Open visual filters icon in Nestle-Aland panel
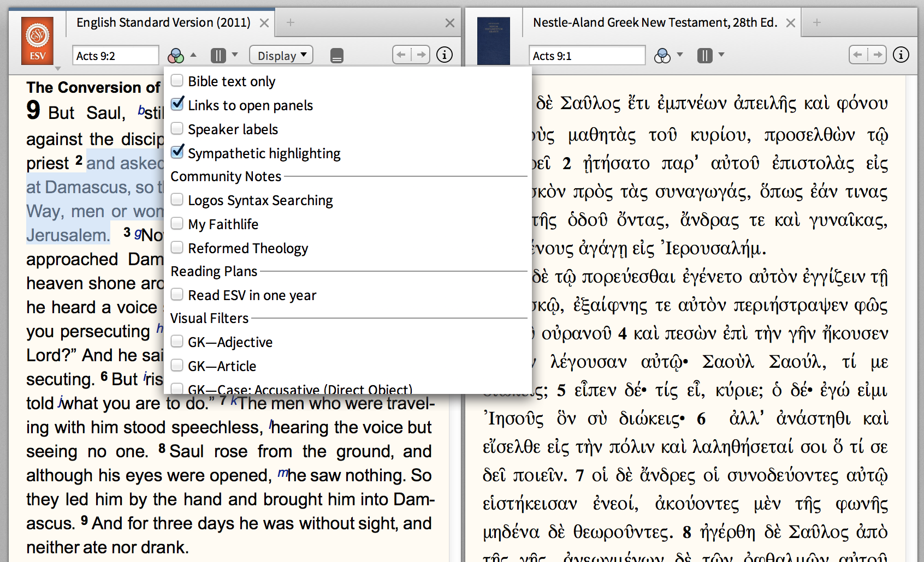 tap(662, 56)
